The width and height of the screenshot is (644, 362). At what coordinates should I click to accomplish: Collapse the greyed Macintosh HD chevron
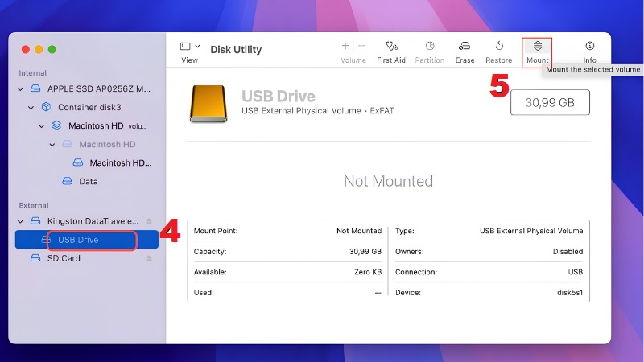pyautogui.click(x=52, y=145)
